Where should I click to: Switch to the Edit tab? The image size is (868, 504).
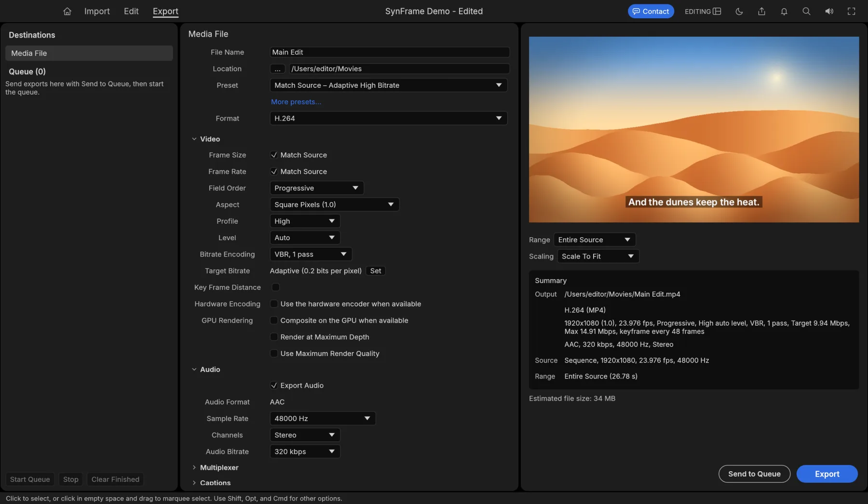(131, 11)
